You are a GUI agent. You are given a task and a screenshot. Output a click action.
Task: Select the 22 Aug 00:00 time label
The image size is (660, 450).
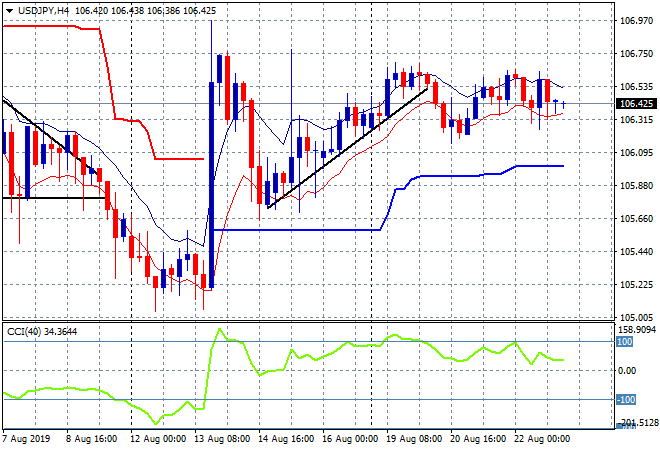point(542,439)
